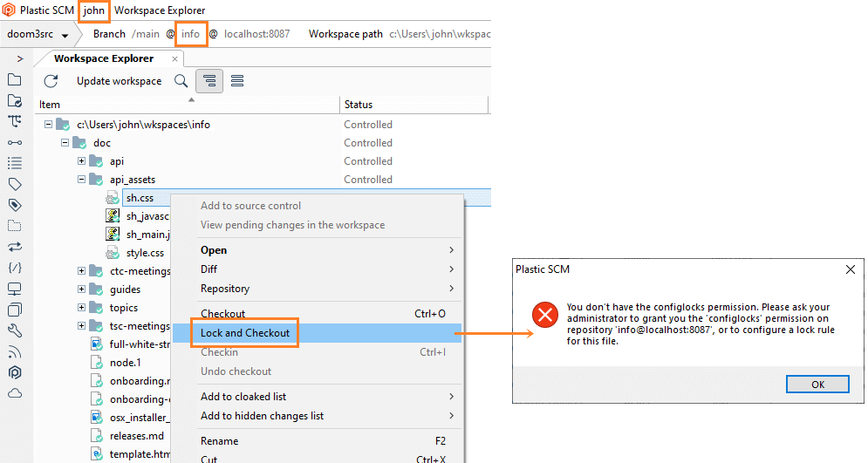Click the full-white-str image file icon
This screenshot has height=463, width=868.
[x=96, y=344]
